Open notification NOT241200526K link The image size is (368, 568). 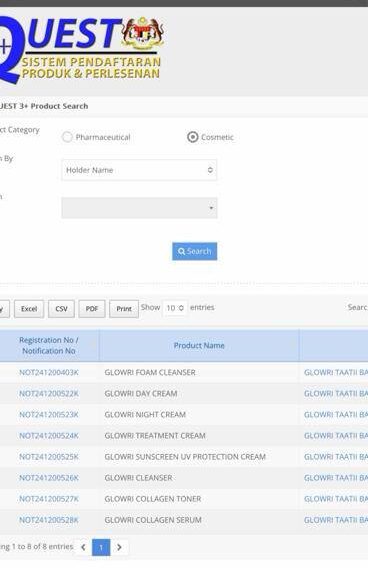pos(49,478)
